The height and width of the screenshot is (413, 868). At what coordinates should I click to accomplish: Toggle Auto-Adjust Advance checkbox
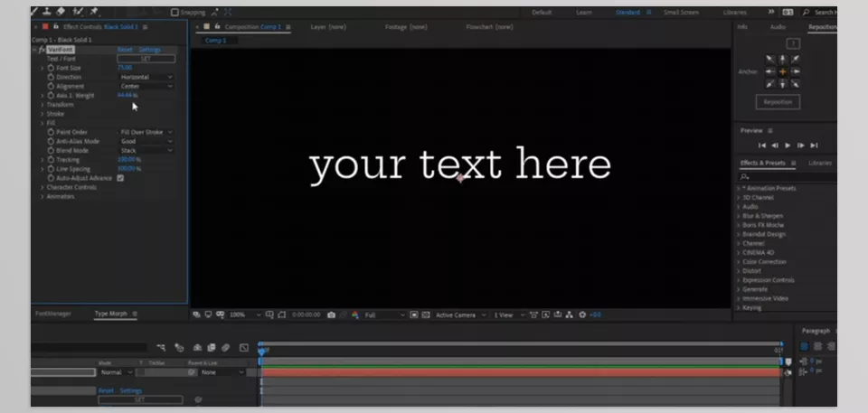(120, 178)
